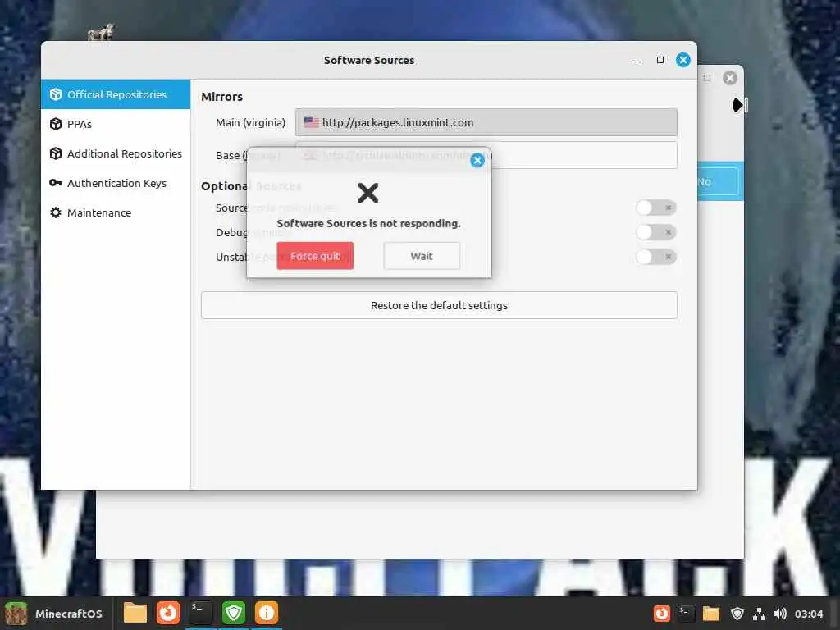Screen dimensions: 840x630
Task: Select green shield Update Manager taskbar item
Action: coord(234,613)
